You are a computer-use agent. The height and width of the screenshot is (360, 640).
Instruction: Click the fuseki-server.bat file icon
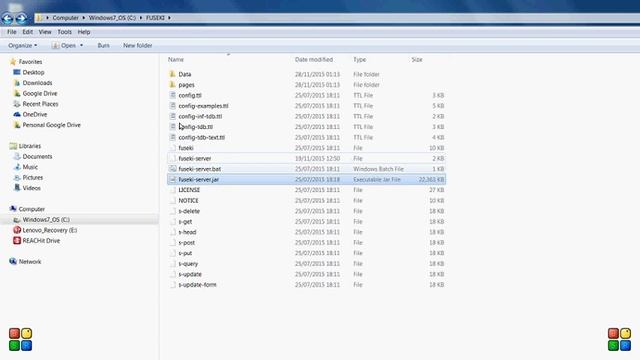point(173,169)
